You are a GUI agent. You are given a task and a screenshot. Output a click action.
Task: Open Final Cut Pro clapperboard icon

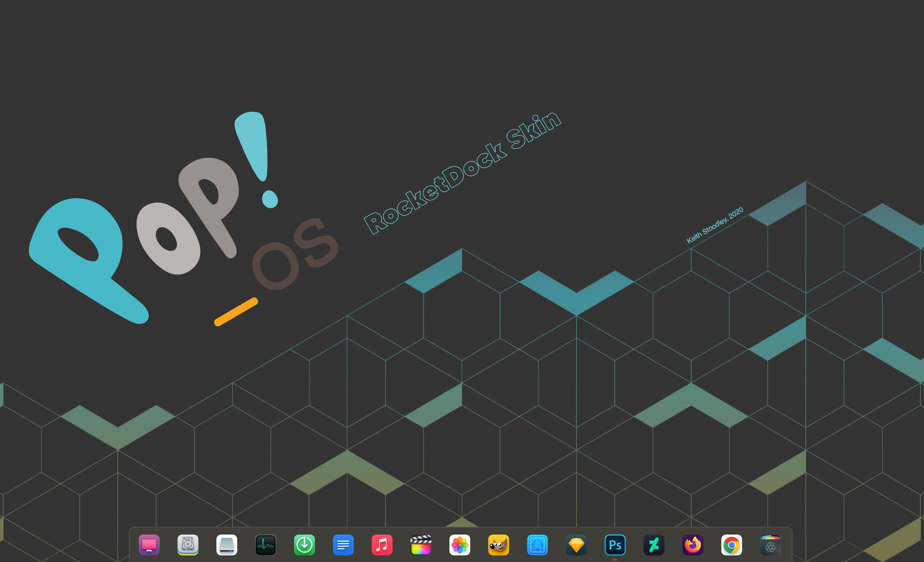(x=421, y=545)
